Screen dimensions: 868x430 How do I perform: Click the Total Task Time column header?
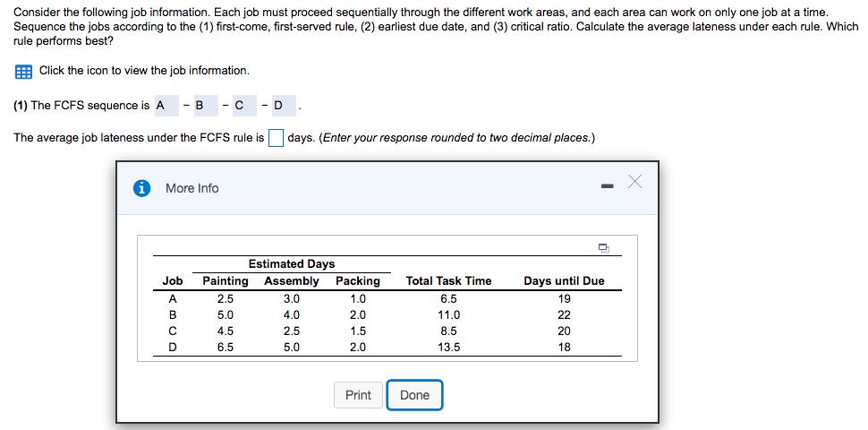click(448, 281)
